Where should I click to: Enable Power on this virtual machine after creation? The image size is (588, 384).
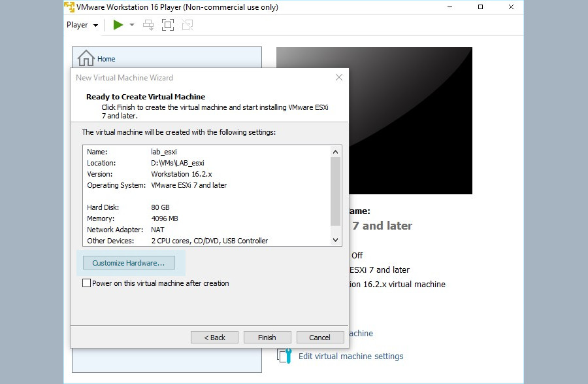point(87,283)
